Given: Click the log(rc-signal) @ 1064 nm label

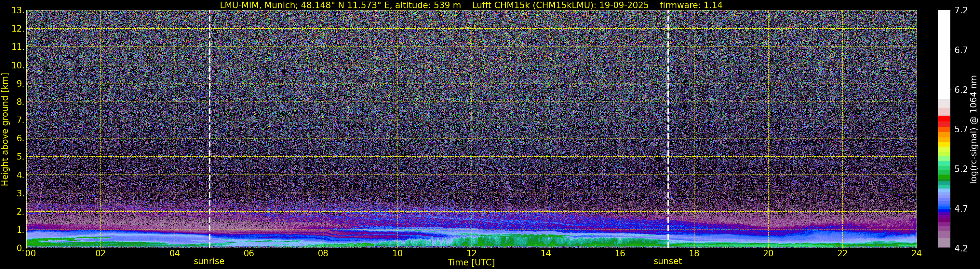Looking at the screenshot, I should click(x=973, y=129).
